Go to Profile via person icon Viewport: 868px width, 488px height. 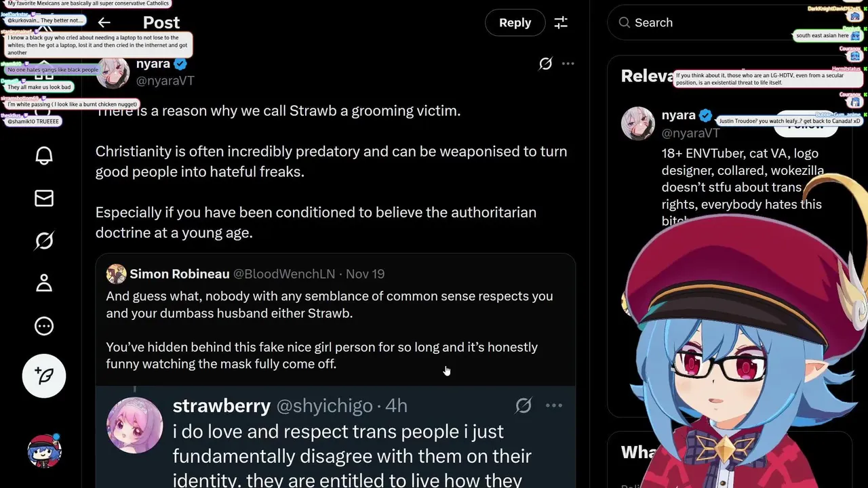point(44,283)
